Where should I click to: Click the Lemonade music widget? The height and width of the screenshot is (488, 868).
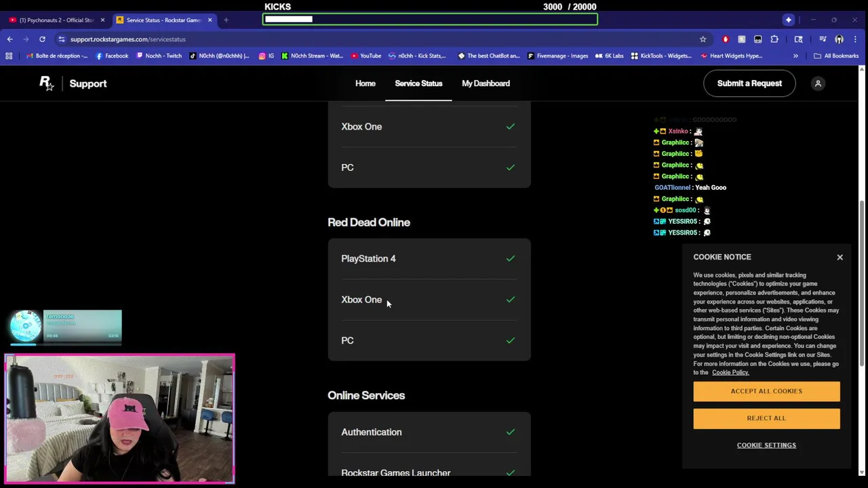pos(66,327)
